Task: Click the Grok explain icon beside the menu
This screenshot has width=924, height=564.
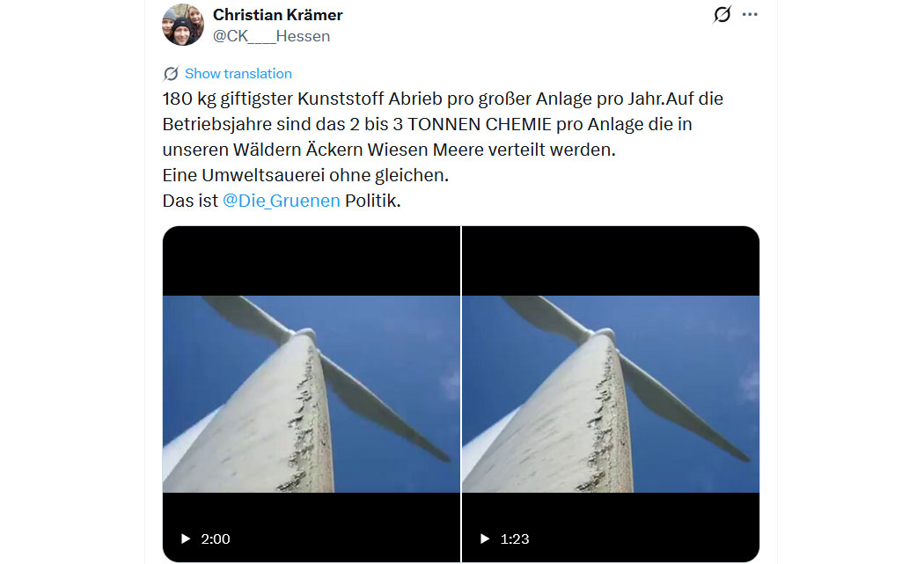Action: tap(722, 14)
